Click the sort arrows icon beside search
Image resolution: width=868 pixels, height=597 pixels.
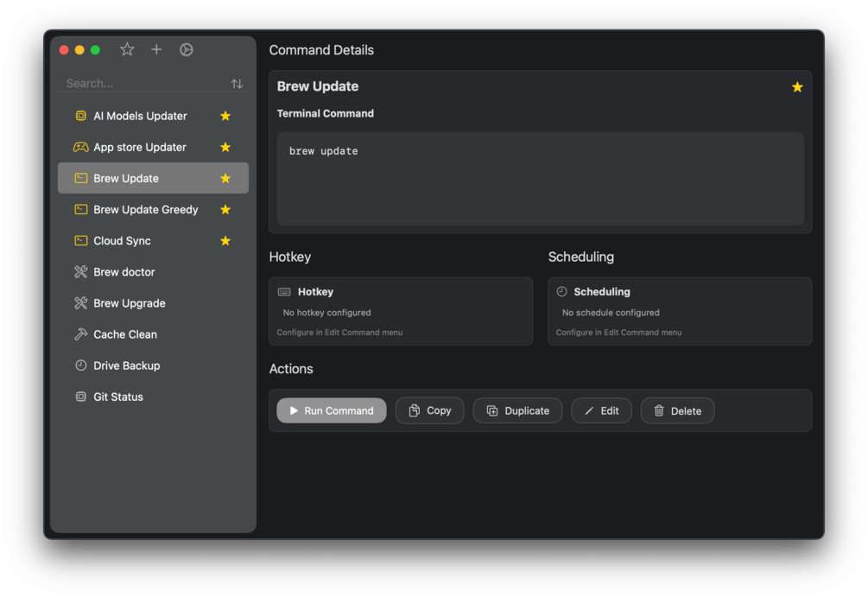[x=237, y=84]
